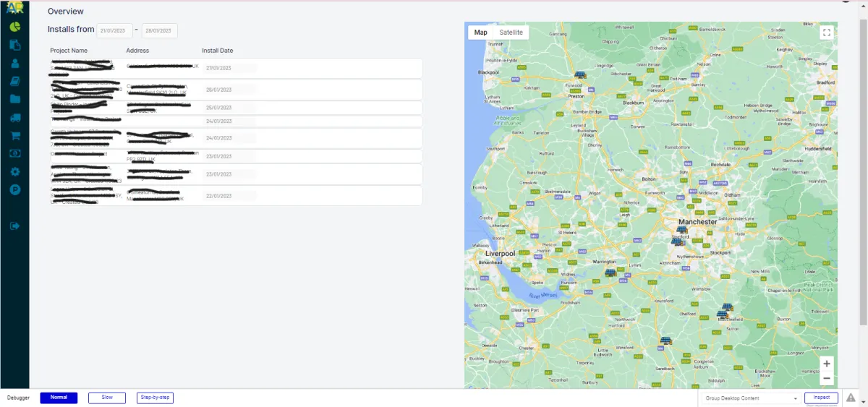The height and width of the screenshot is (407, 868).
Task: Switch map to Map view
Action: [x=481, y=33]
